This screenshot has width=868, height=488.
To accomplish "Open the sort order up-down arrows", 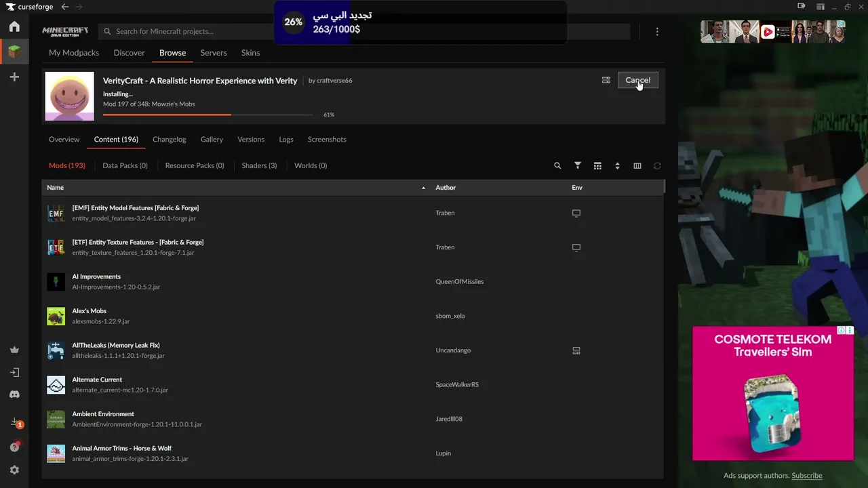I will (617, 165).
